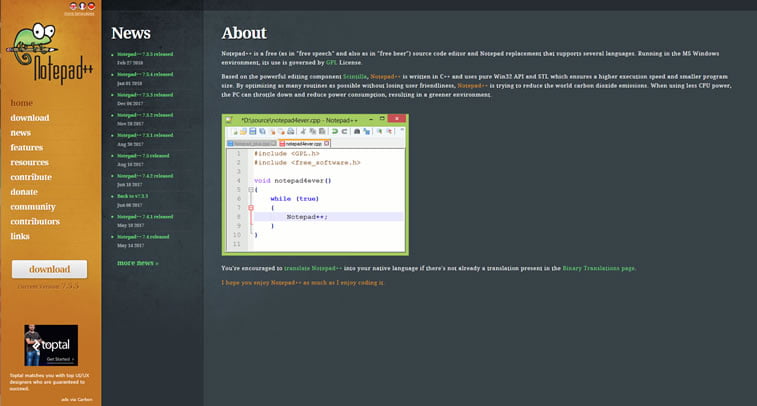This screenshot has height=406, width=757.
Task: Click the Toptal ad description text
Action: (49, 381)
